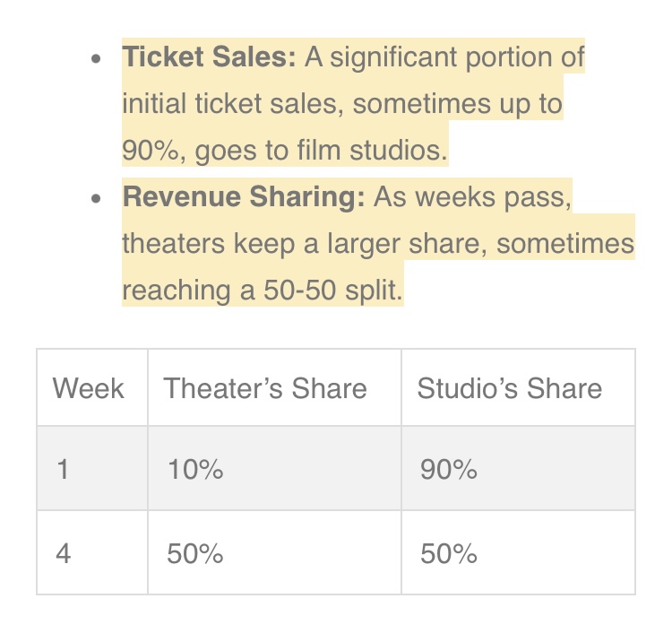Click the Week 1 row cell
Viewport: 672px width, 642px height.
tap(63, 469)
